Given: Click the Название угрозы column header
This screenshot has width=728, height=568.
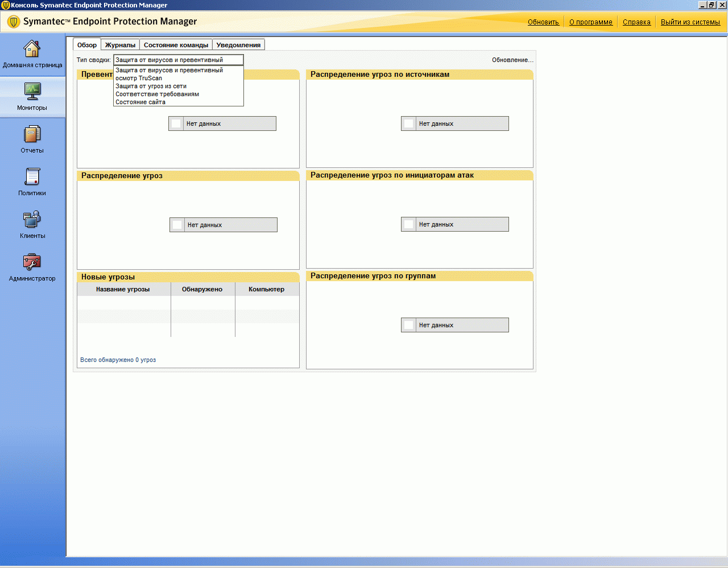Looking at the screenshot, I should 123,289.
